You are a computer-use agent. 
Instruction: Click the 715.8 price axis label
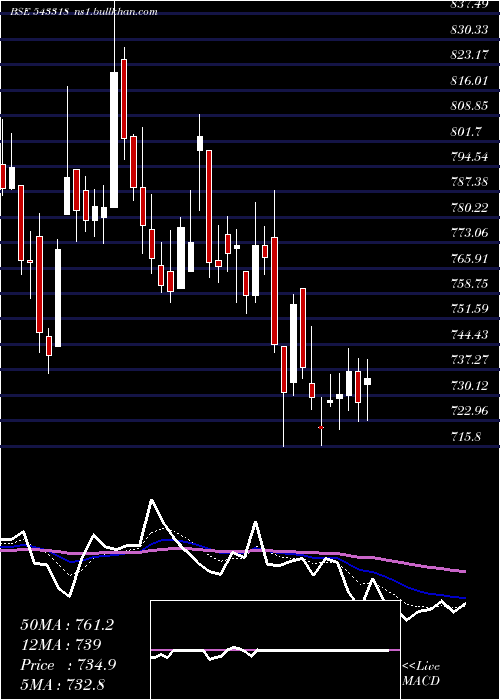[464, 436]
